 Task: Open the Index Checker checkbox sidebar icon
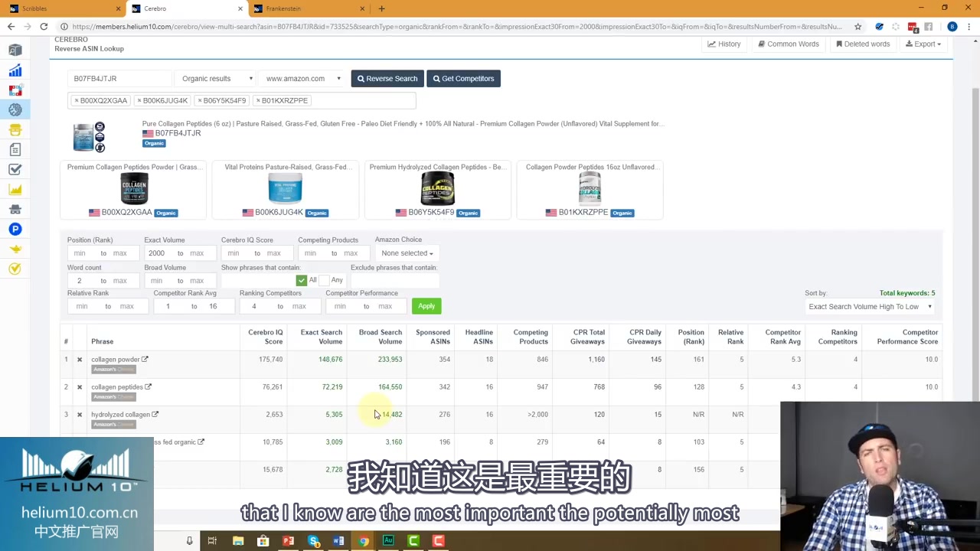coord(15,170)
